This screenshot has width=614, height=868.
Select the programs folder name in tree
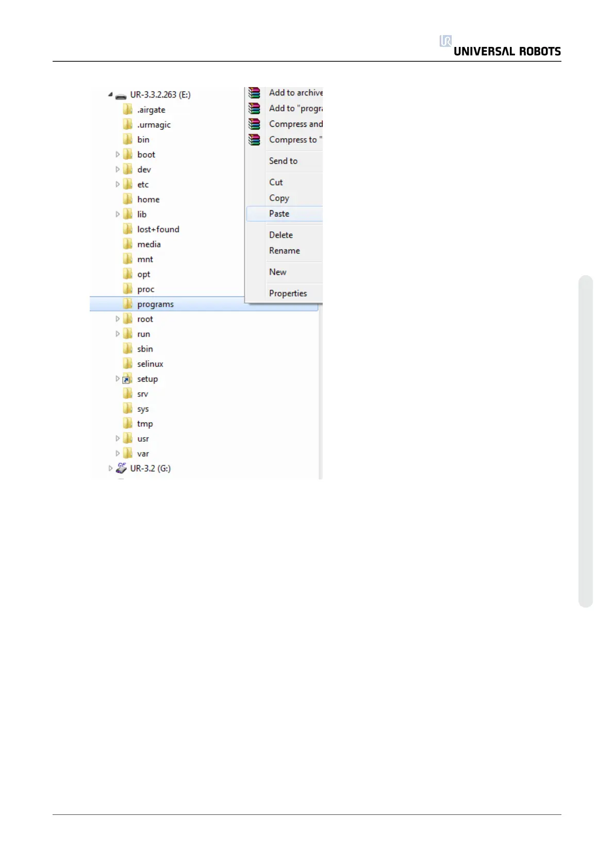[155, 304]
